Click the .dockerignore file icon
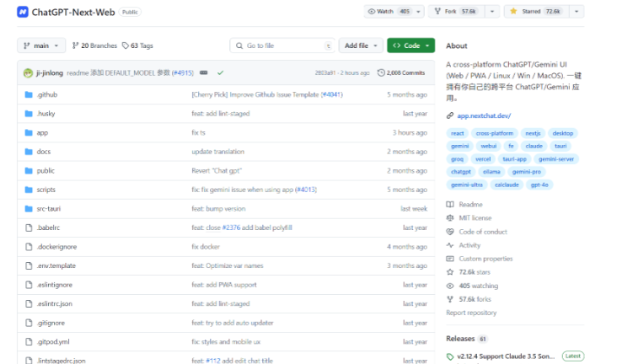 [29, 247]
